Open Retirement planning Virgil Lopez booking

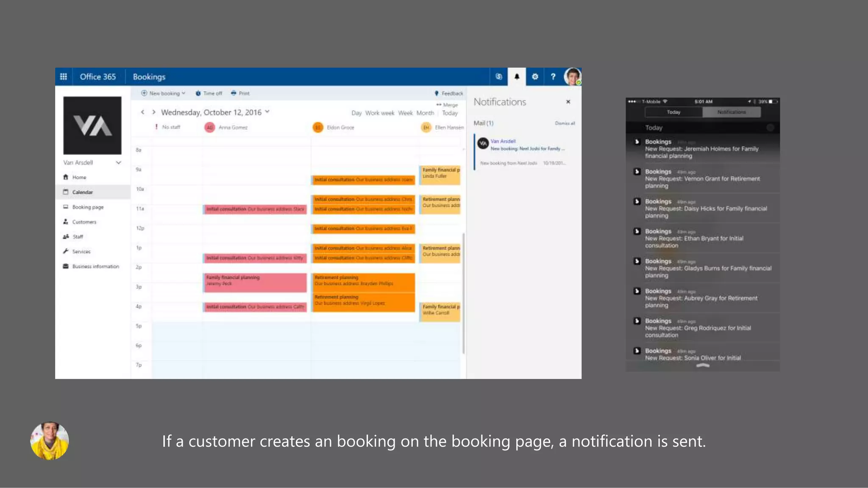363,302
